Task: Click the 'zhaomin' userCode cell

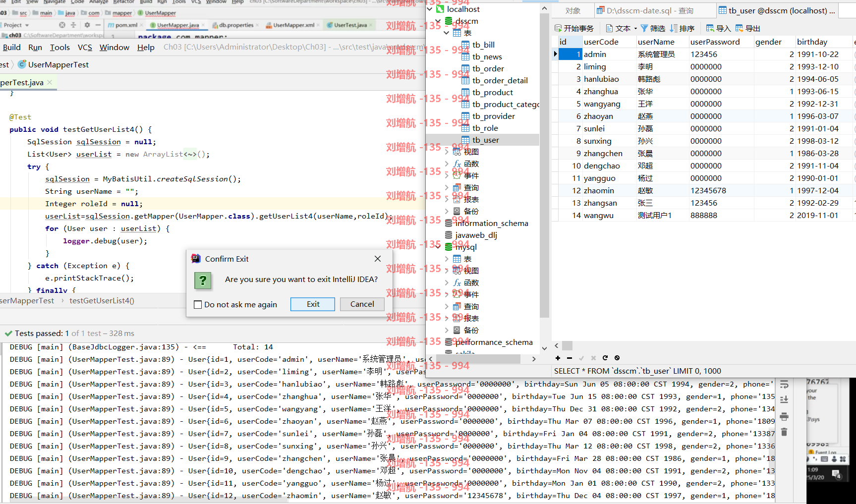Action: (609, 190)
